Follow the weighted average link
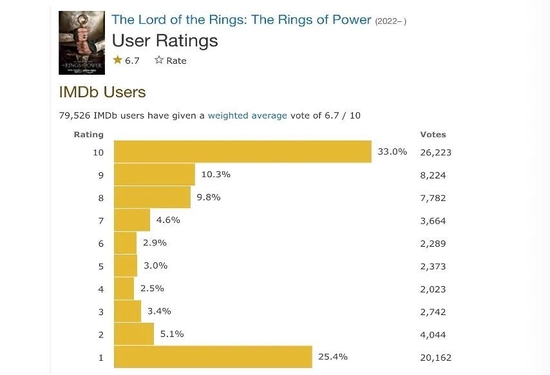The height and width of the screenshot is (375, 550). pyautogui.click(x=247, y=115)
